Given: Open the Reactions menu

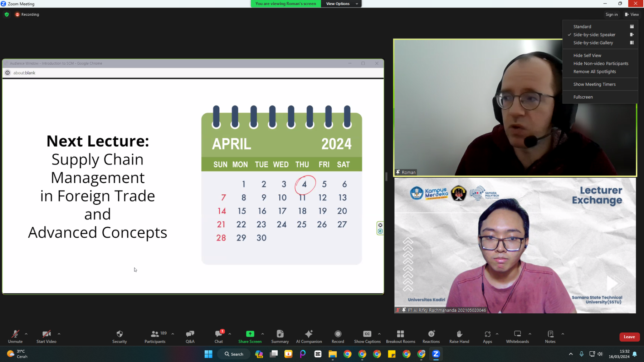Looking at the screenshot, I should pos(431,337).
